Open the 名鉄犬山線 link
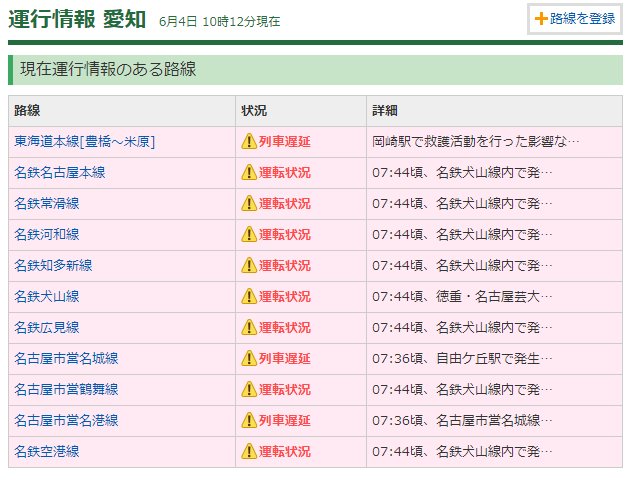Screen dimensions: 633x480 (47, 297)
